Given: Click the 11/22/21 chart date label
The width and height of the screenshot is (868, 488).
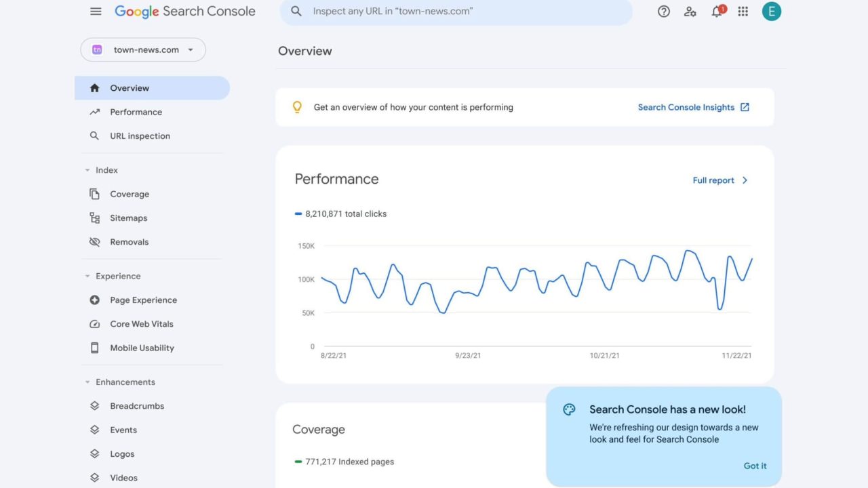Looking at the screenshot, I should pos(738,356).
